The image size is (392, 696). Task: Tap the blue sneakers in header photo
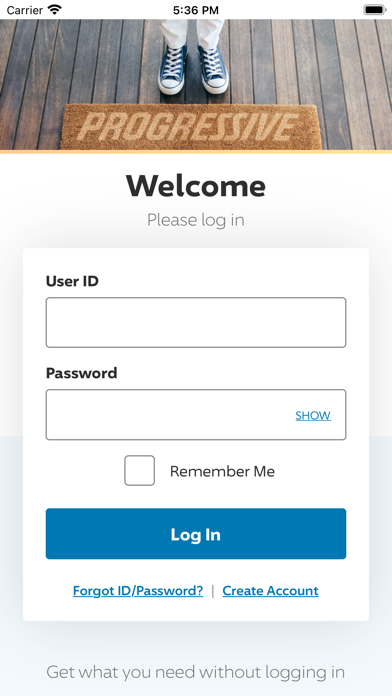193,69
